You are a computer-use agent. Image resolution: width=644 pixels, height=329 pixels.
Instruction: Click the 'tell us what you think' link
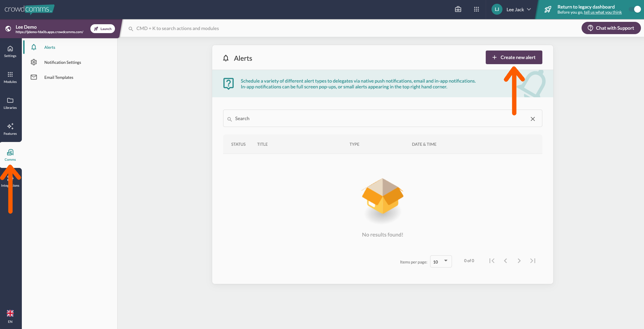pyautogui.click(x=603, y=13)
